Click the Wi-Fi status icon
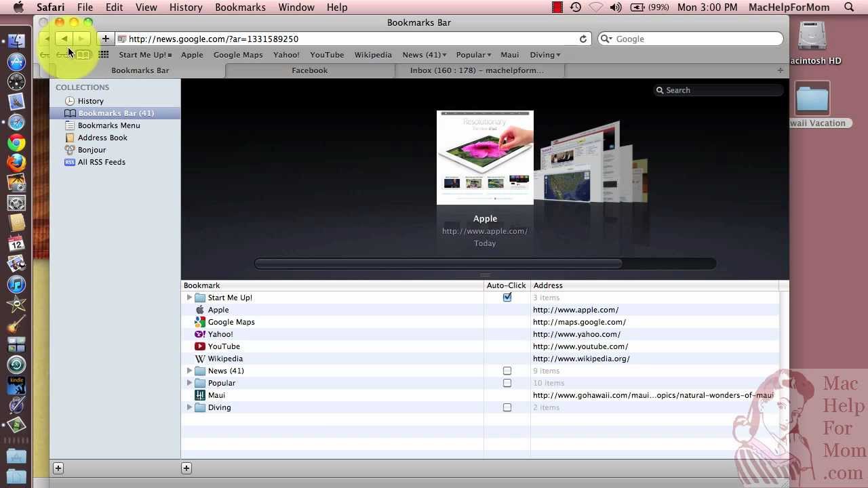Screen dimensions: 868x488 pos(595,7)
